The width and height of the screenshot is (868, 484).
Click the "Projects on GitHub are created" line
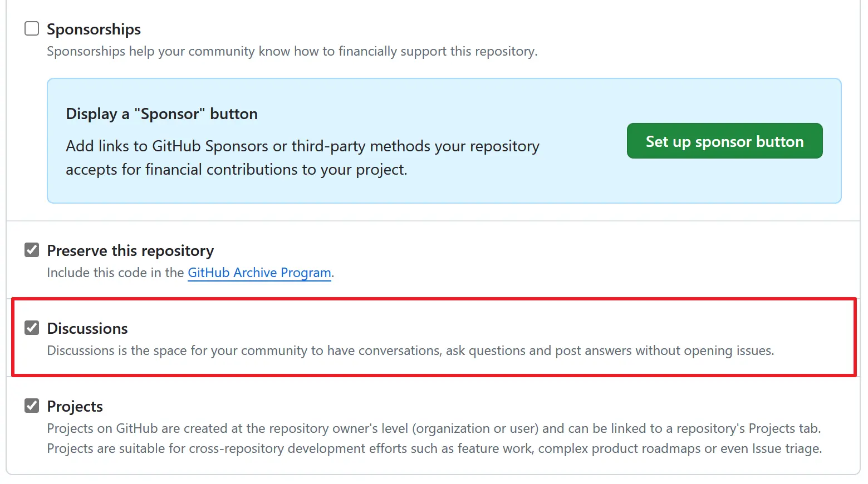433,428
